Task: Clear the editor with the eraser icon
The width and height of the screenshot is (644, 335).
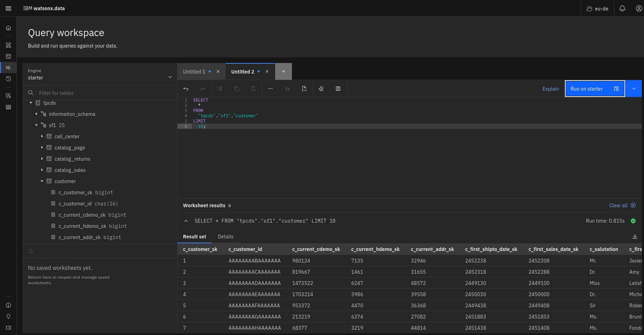Action: point(321,89)
